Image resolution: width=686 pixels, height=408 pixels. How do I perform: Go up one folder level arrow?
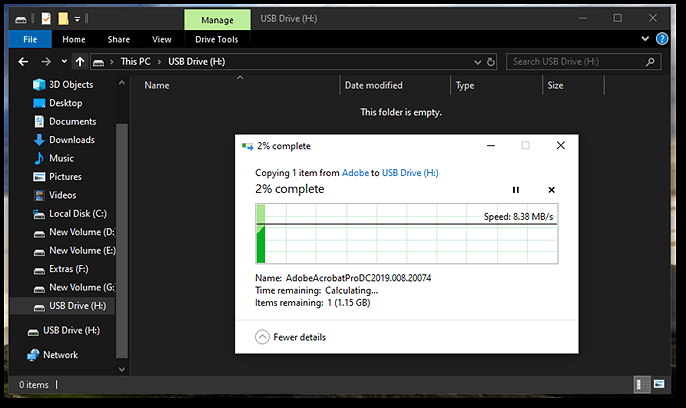[x=80, y=62]
